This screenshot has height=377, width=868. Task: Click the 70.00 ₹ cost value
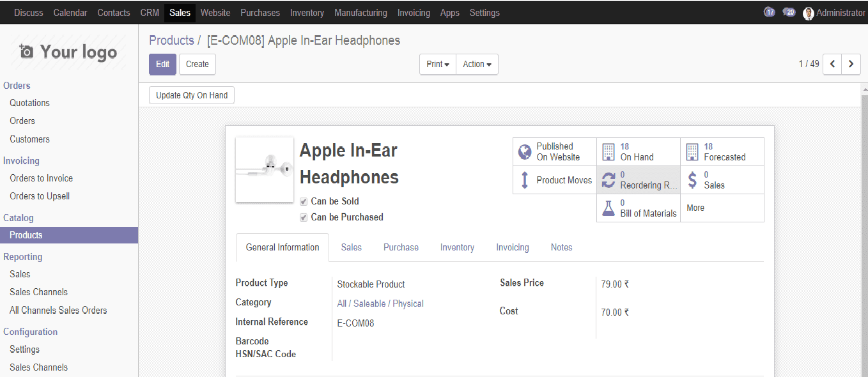(615, 312)
